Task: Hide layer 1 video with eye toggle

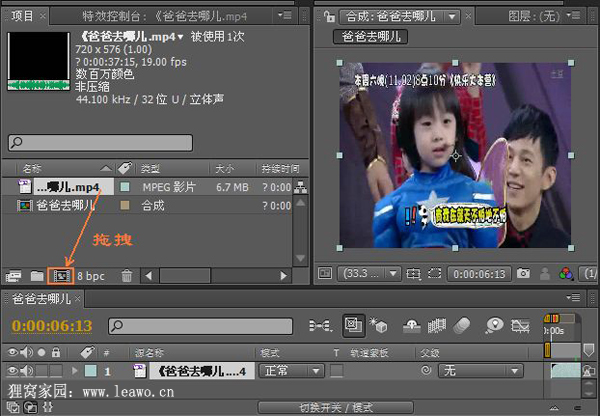Action: [13, 370]
